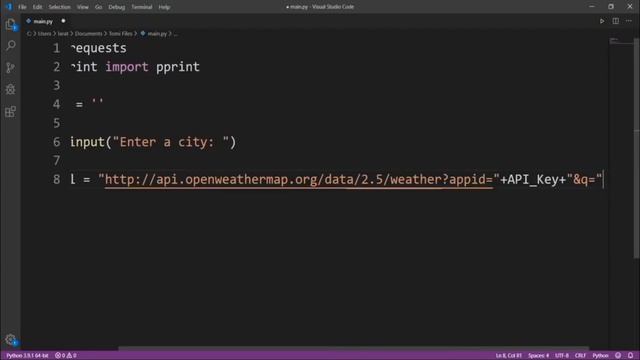640x360 pixels.
Task: Open the Go menu
Action: coord(98,7)
